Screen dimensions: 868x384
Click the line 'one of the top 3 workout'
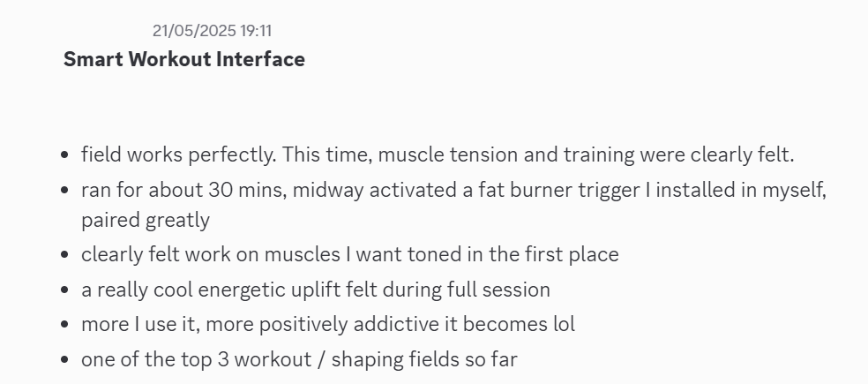(x=299, y=359)
